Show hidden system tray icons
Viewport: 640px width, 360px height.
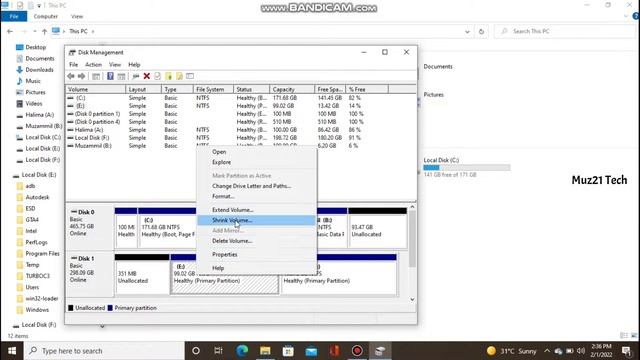(x=547, y=351)
